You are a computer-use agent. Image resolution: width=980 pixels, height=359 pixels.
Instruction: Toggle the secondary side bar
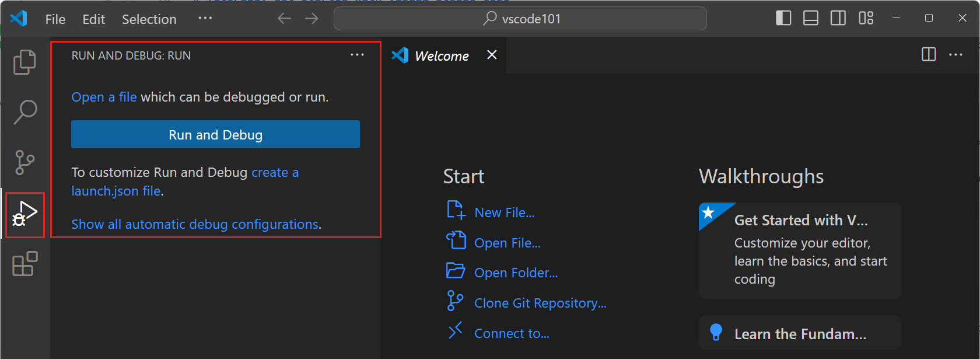[838, 19]
